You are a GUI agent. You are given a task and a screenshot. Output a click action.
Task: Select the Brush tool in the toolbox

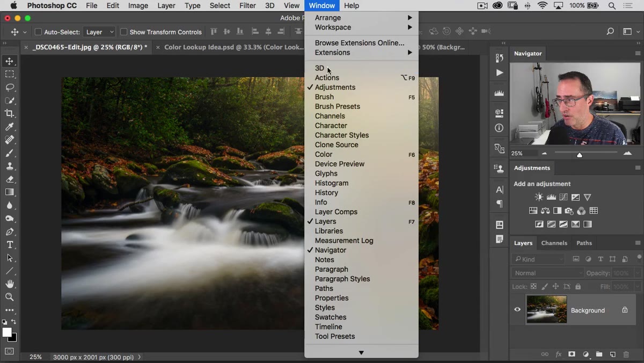tap(10, 153)
